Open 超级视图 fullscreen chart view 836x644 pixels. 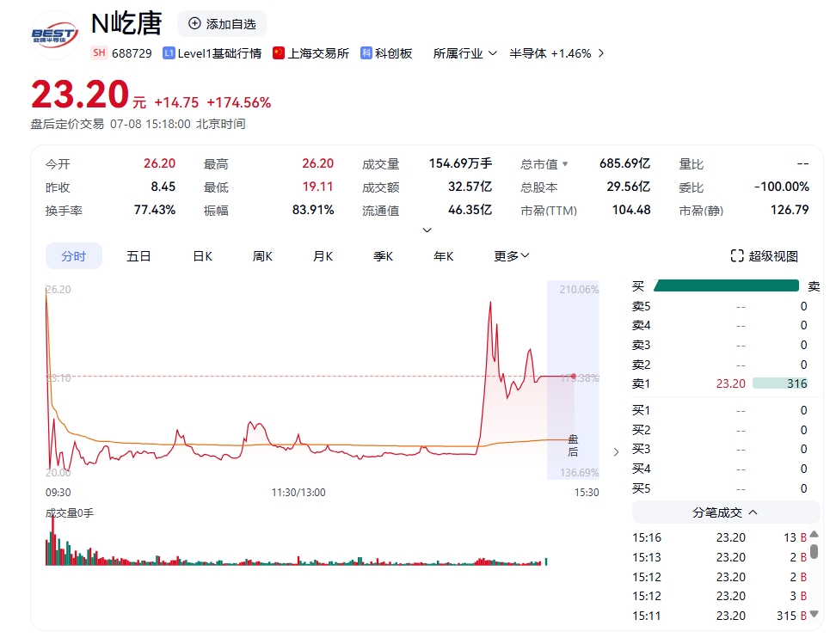tap(764, 256)
